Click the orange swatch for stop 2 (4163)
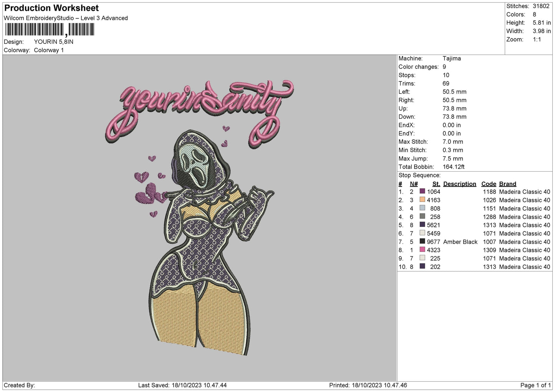The width and height of the screenshot is (555, 392). [x=422, y=200]
